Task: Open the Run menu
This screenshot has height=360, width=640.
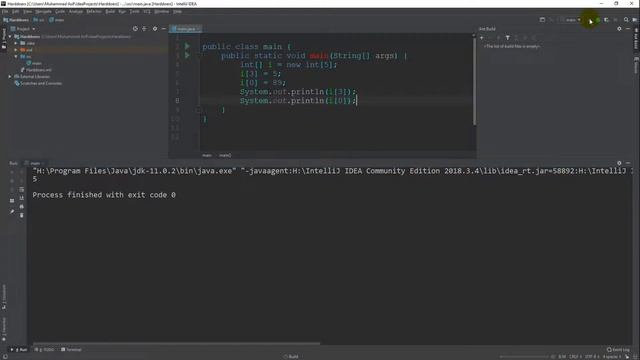Action: (x=122, y=11)
